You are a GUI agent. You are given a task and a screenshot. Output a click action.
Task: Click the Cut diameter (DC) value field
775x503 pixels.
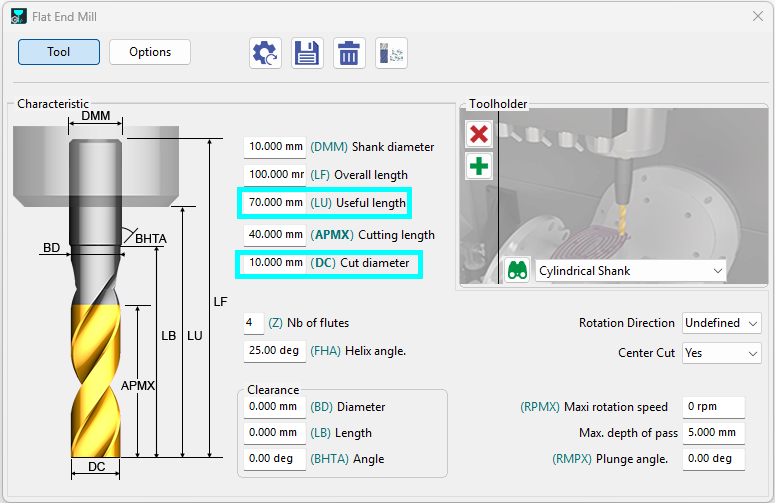click(274, 263)
